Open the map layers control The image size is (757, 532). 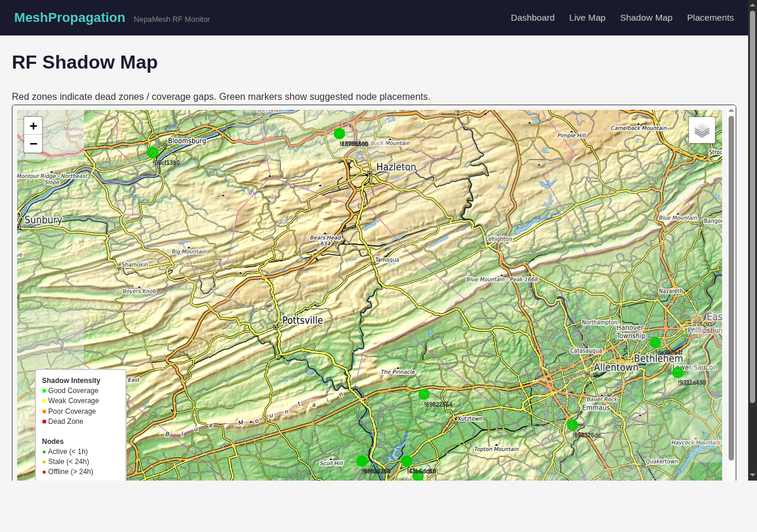tap(702, 130)
